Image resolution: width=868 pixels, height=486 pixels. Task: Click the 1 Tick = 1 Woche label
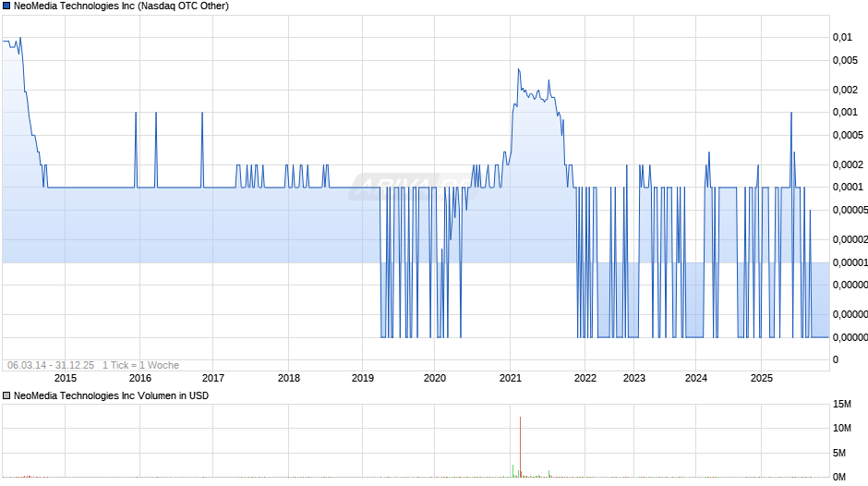pos(140,365)
